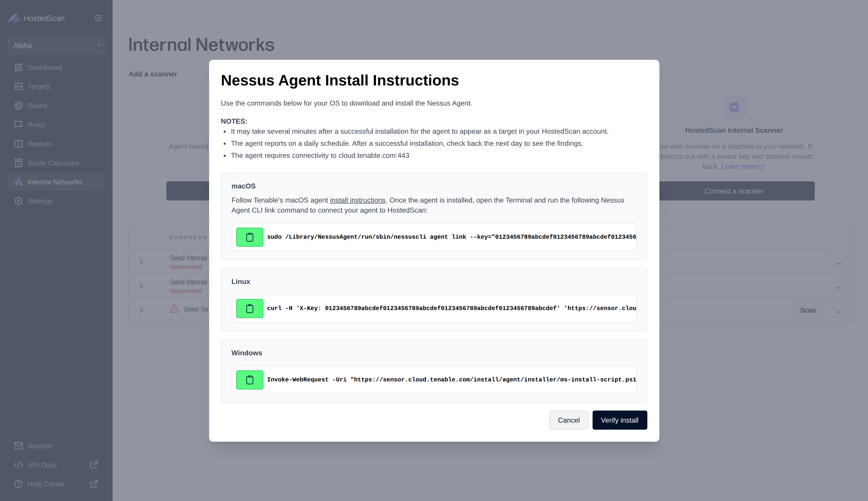Click the HostedScan Internal Scanner chip icon

tap(734, 107)
